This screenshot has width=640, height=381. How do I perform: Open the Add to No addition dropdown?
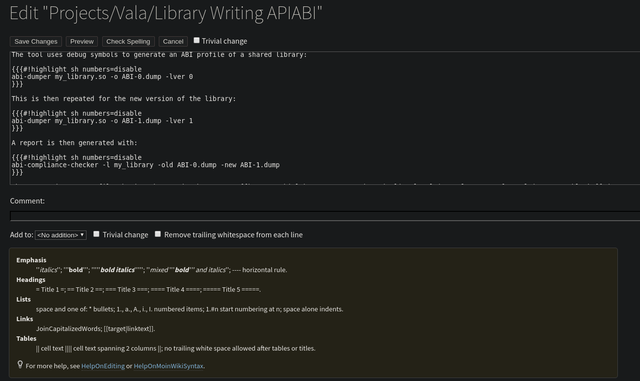pyautogui.click(x=61, y=235)
